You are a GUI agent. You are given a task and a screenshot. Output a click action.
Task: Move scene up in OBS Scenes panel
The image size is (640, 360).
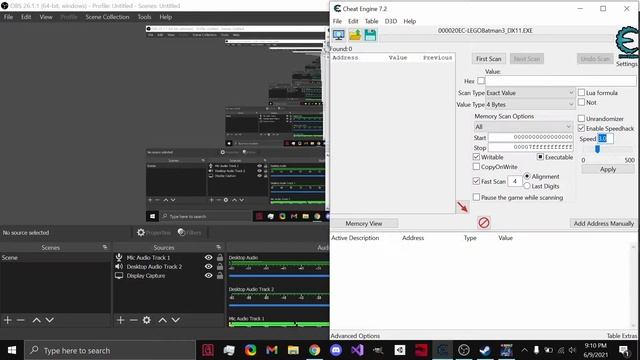coord(36,320)
